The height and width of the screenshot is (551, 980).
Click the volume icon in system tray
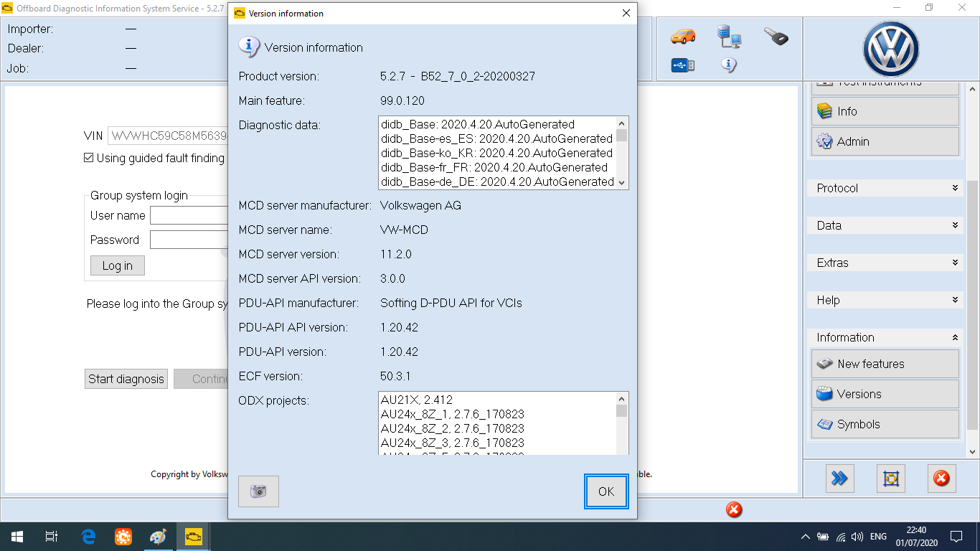[x=857, y=537]
